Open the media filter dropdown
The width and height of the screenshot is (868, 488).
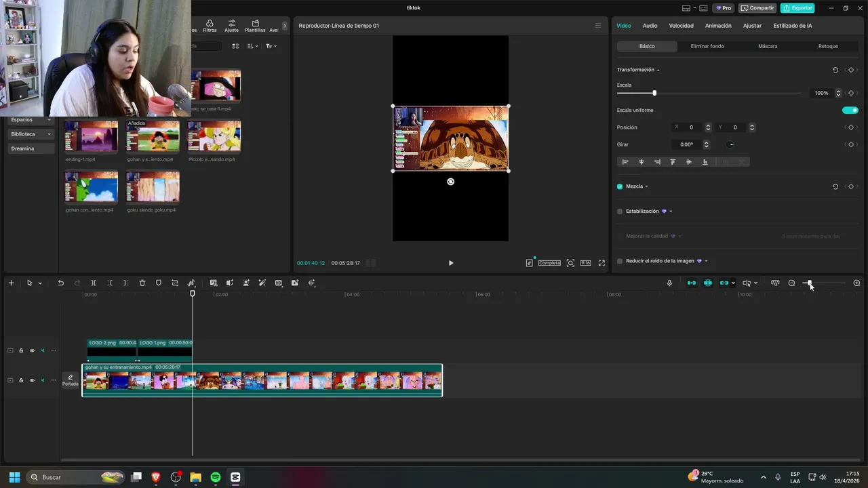tap(270, 46)
